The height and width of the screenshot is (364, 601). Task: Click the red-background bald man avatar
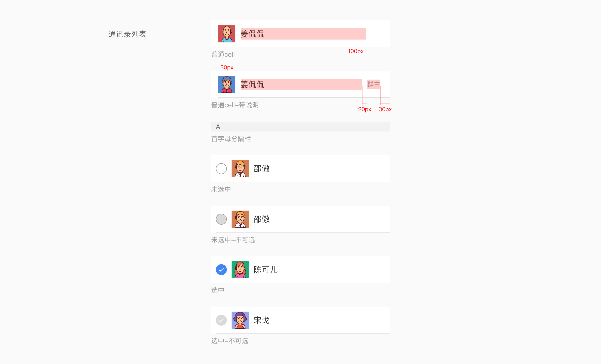(227, 34)
